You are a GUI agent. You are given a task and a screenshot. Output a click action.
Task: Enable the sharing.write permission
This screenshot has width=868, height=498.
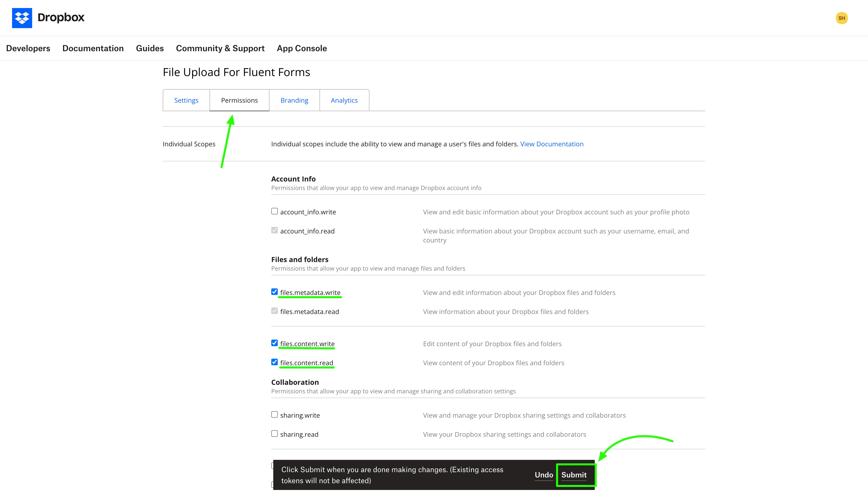274,414
